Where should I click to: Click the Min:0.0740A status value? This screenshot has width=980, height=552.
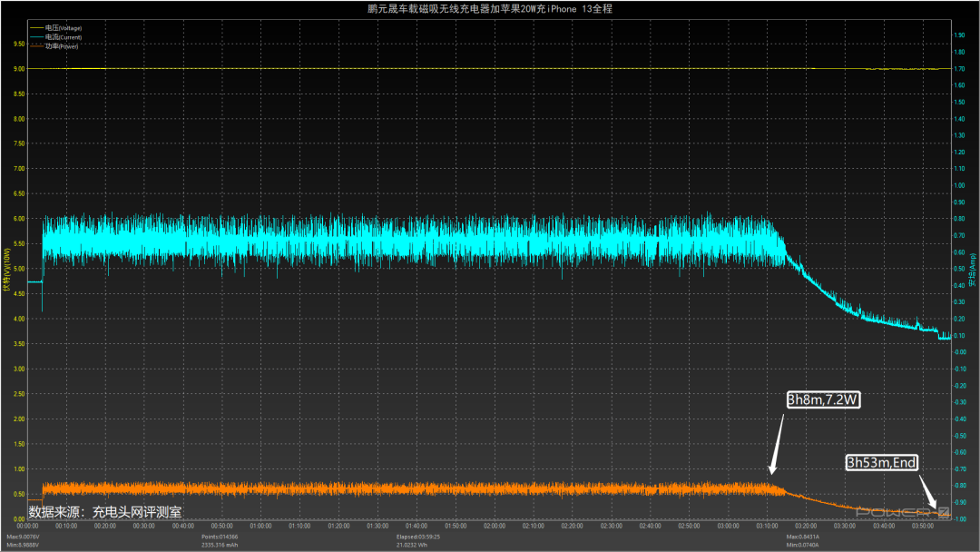(x=802, y=545)
